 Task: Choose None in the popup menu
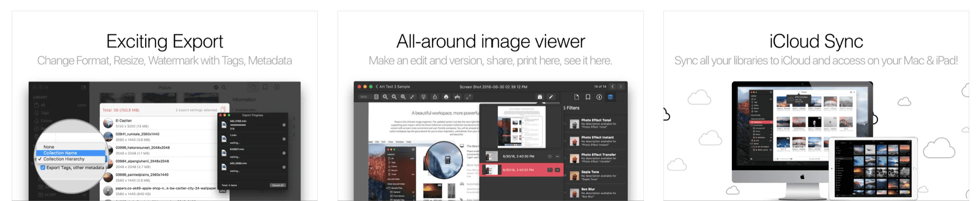49,147
